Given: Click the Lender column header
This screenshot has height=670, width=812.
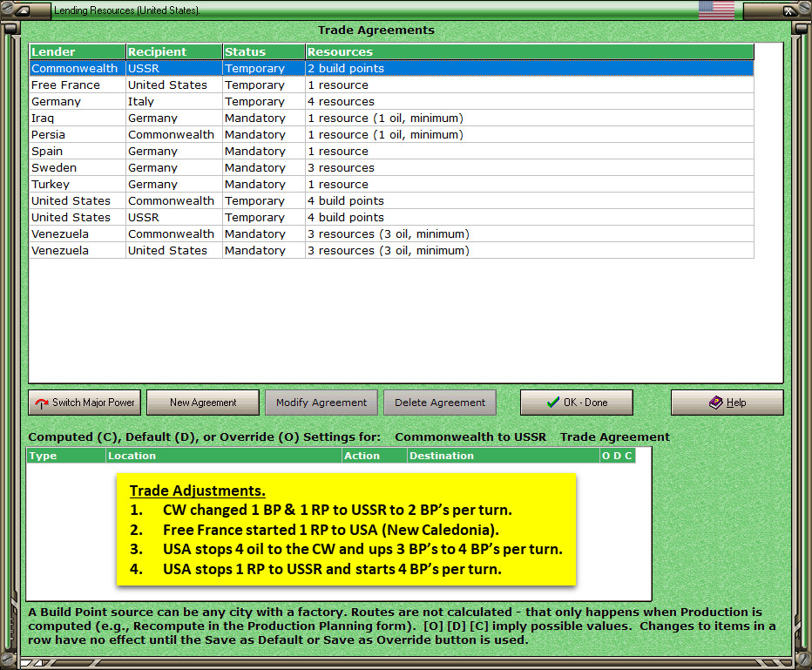Looking at the screenshot, I should click(78, 51).
